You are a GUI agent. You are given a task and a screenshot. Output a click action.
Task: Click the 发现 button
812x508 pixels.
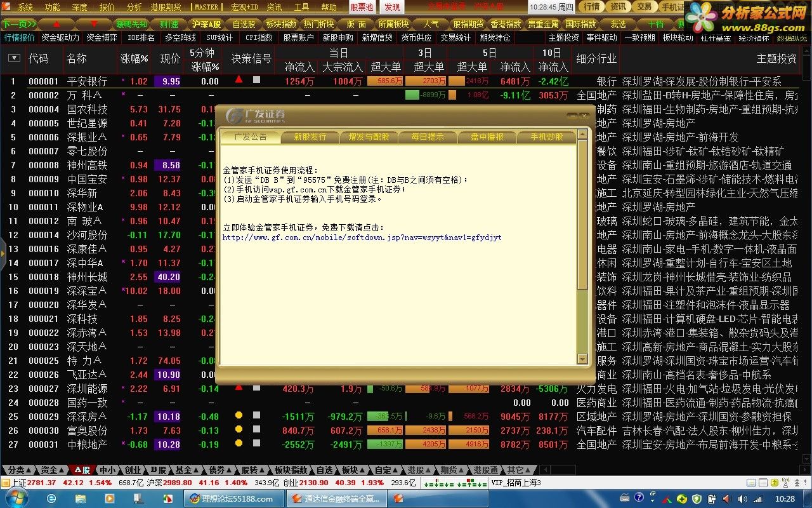[392, 7]
